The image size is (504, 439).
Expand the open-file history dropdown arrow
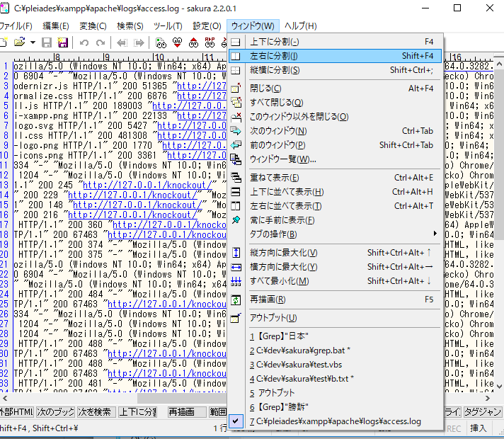click(x=33, y=42)
